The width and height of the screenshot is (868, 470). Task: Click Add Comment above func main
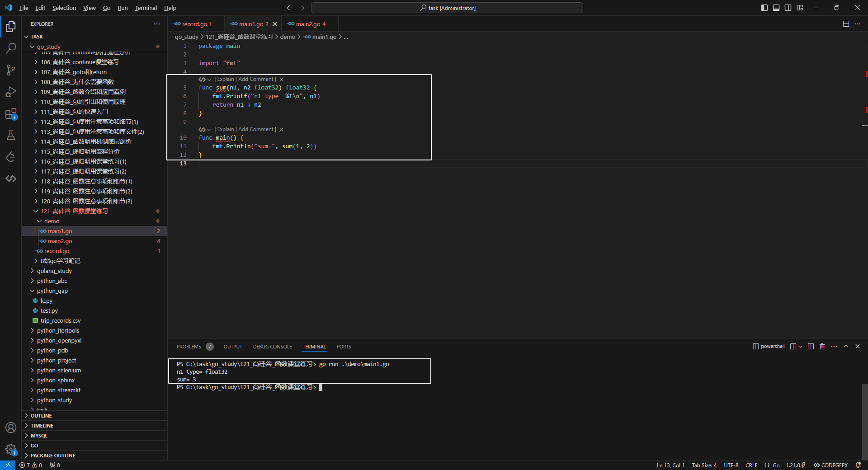(x=256, y=129)
